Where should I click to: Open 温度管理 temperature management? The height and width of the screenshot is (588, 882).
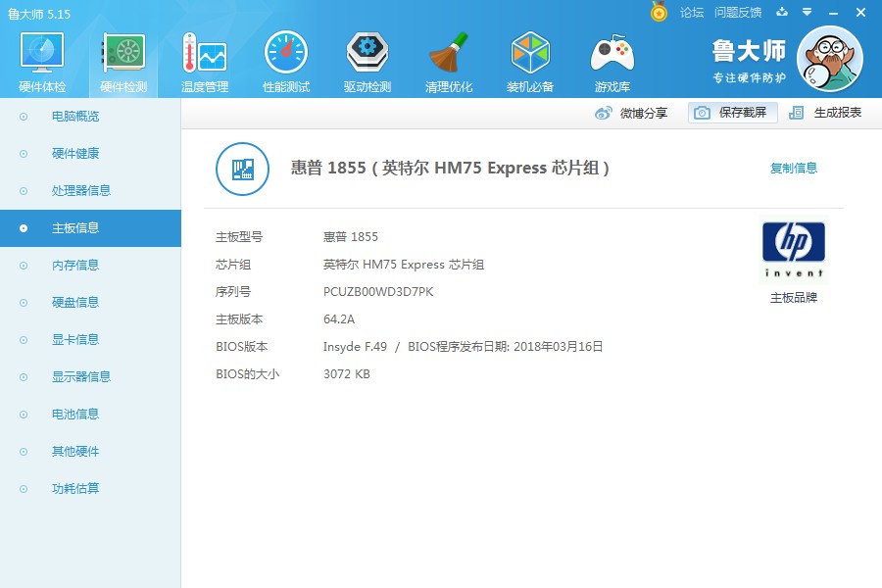click(205, 62)
